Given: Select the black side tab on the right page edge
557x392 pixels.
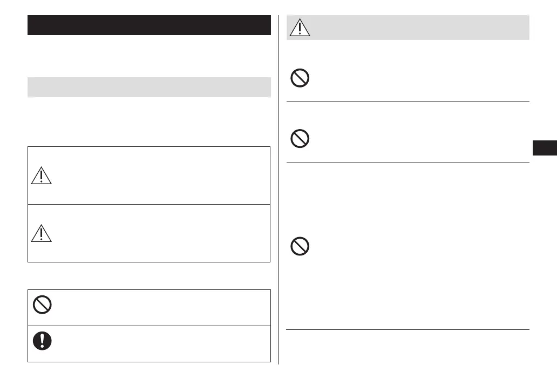Looking at the screenshot, I should (544, 147).
